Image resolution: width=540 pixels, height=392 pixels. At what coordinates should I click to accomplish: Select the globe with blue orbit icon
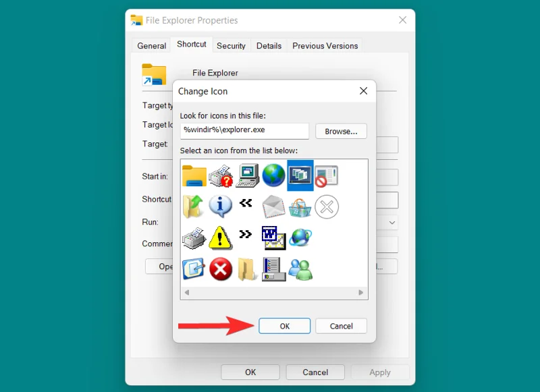[x=300, y=237]
